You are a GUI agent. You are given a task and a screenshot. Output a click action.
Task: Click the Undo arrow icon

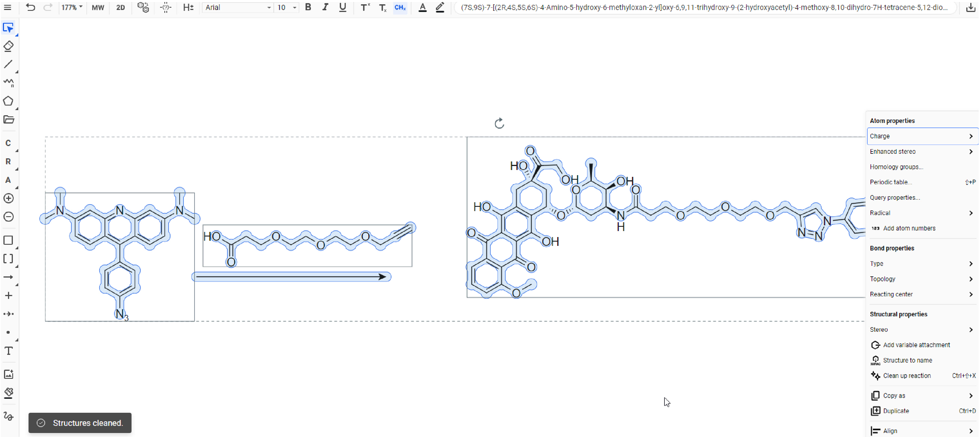point(31,7)
